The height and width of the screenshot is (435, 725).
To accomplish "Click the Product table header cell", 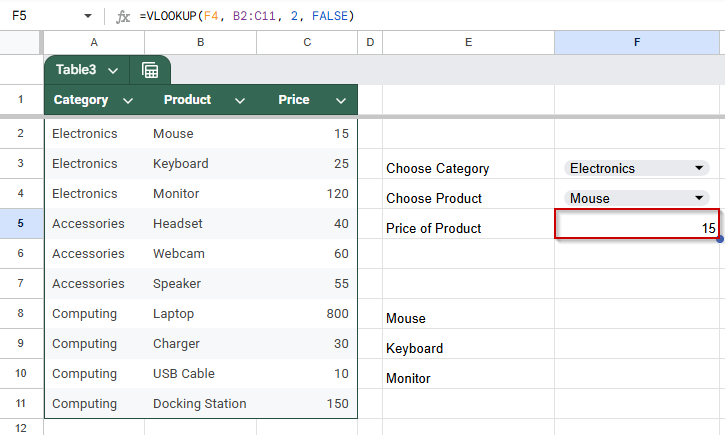I will [x=200, y=100].
